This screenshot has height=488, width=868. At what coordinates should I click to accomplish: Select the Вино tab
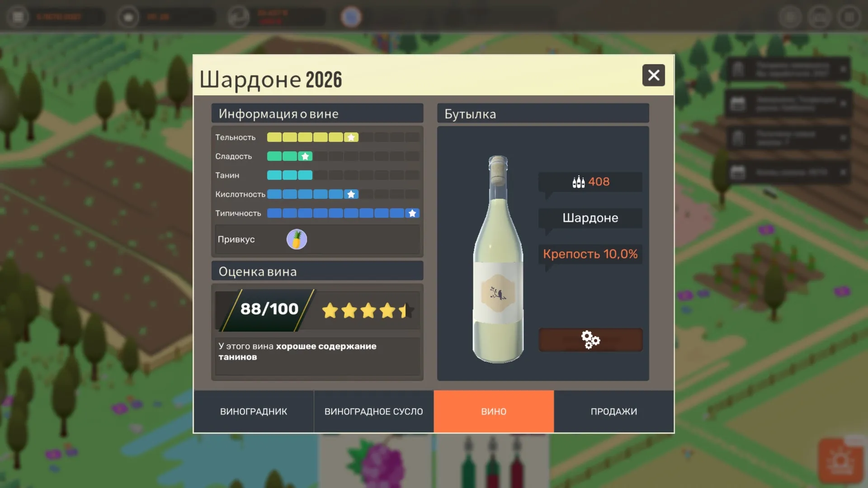click(494, 411)
